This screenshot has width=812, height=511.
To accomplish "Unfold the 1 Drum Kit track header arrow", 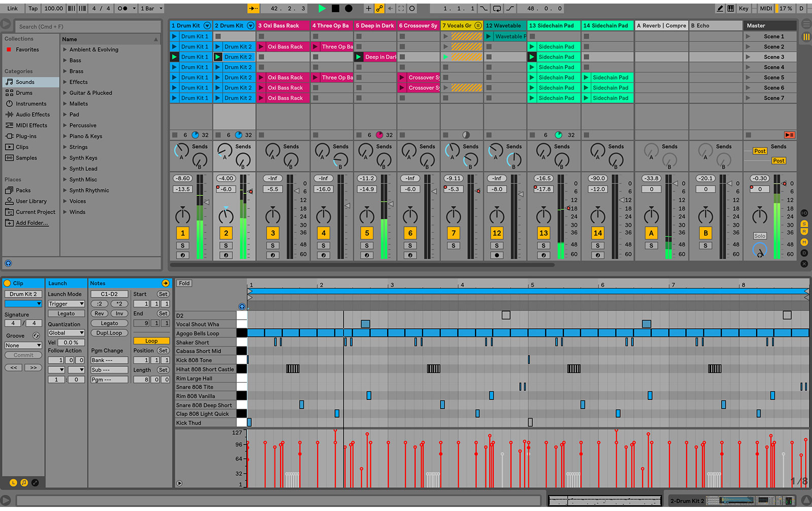I will (207, 25).
